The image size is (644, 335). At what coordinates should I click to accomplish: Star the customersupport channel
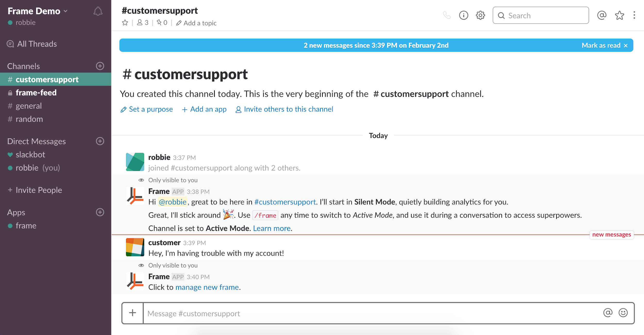pyautogui.click(x=125, y=23)
